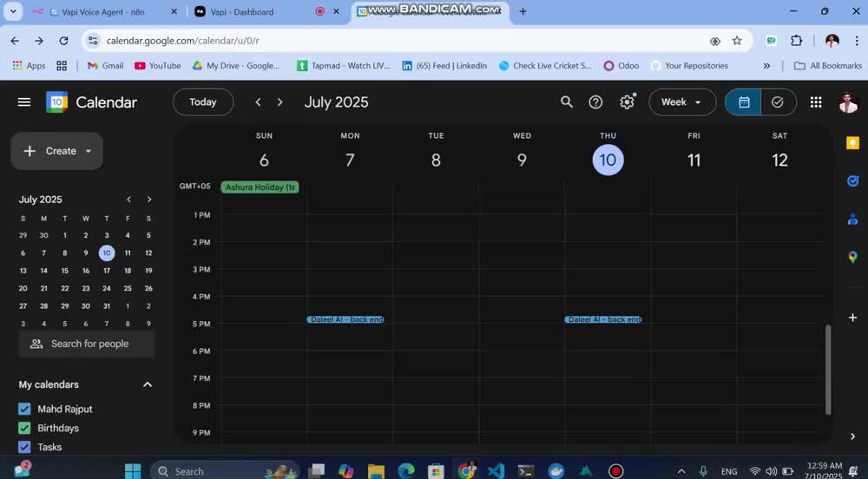Open LinkedIn Feed bookmark
Image resolution: width=868 pixels, height=479 pixels.
click(x=444, y=66)
